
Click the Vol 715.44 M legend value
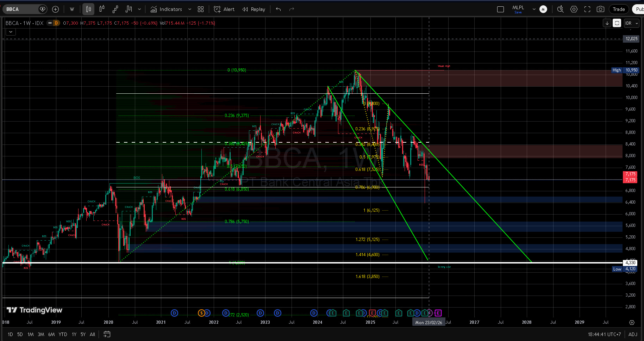172,23
